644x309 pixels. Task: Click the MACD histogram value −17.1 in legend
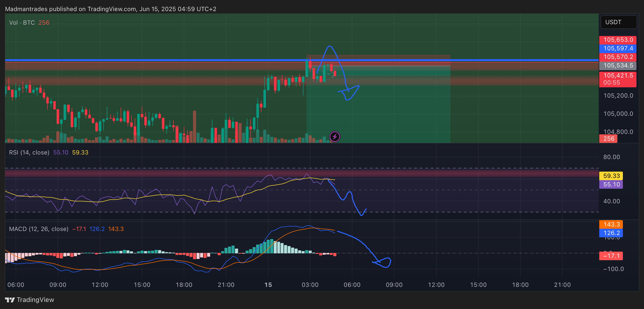[x=79, y=229]
